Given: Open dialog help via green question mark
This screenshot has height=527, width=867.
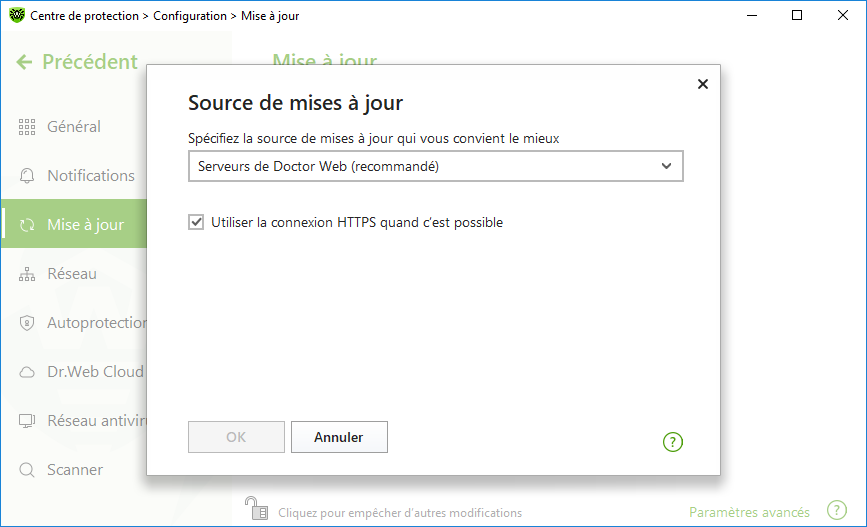Looking at the screenshot, I should pos(672,442).
